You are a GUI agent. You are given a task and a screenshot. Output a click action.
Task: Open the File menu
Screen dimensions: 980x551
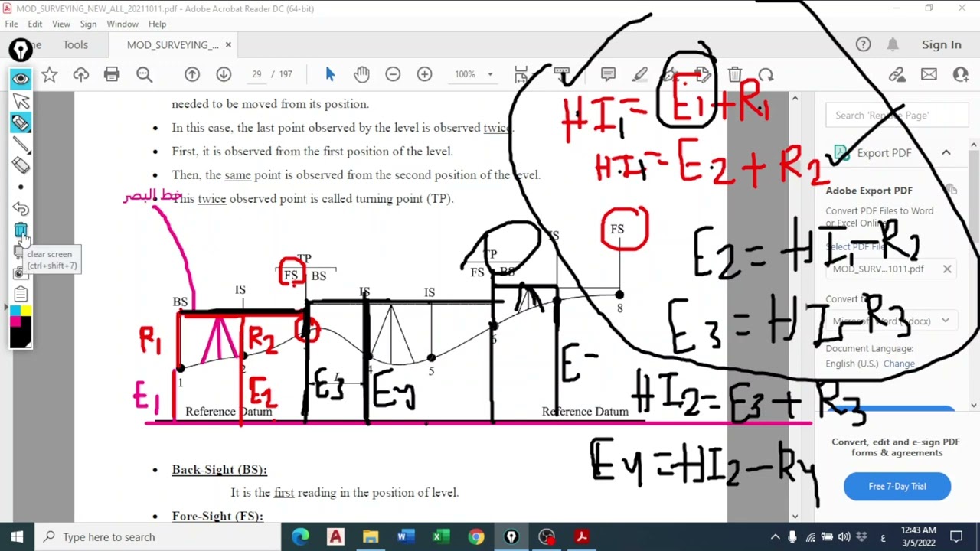(x=11, y=24)
